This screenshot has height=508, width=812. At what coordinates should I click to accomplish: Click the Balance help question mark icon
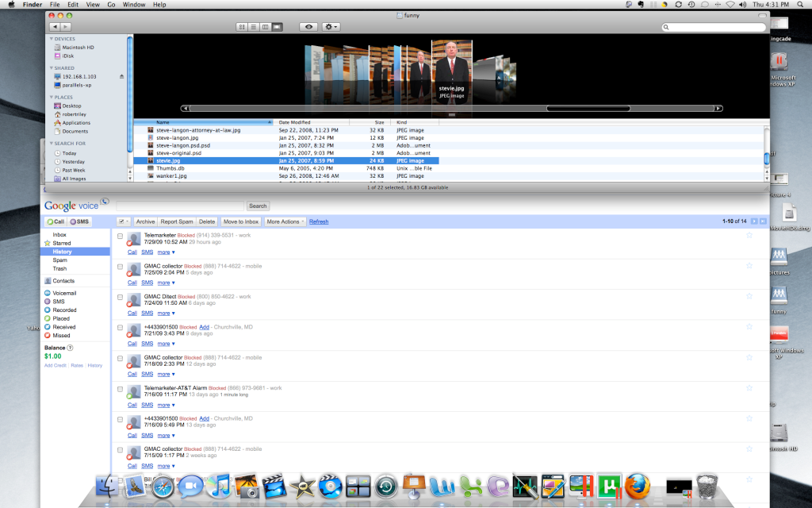point(70,347)
